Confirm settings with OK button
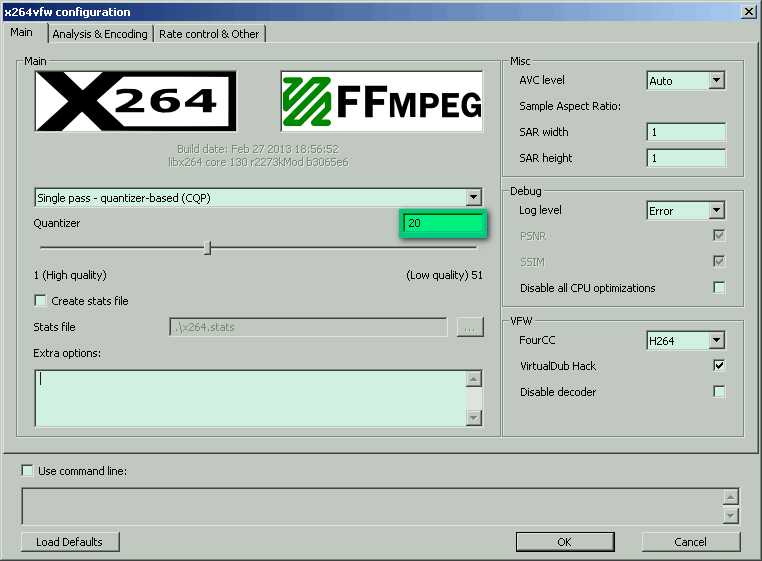The image size is (762, 561). coord(565,542)
